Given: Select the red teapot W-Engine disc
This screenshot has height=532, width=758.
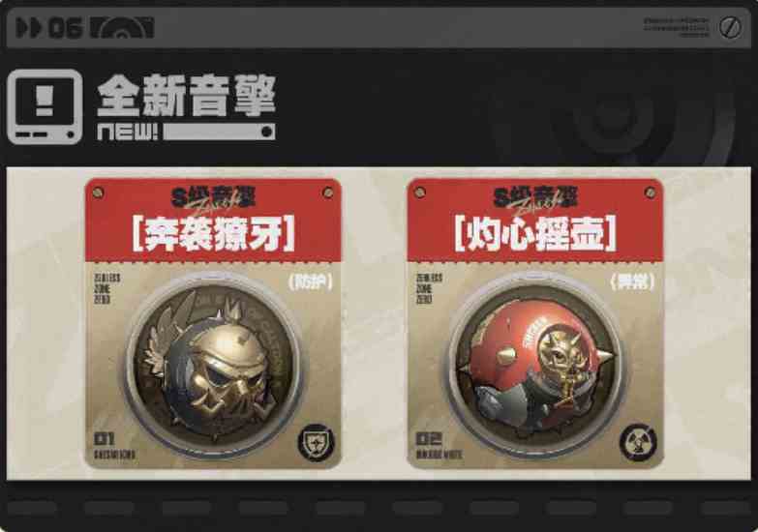Looking at the screenshot, I should 535,365.
